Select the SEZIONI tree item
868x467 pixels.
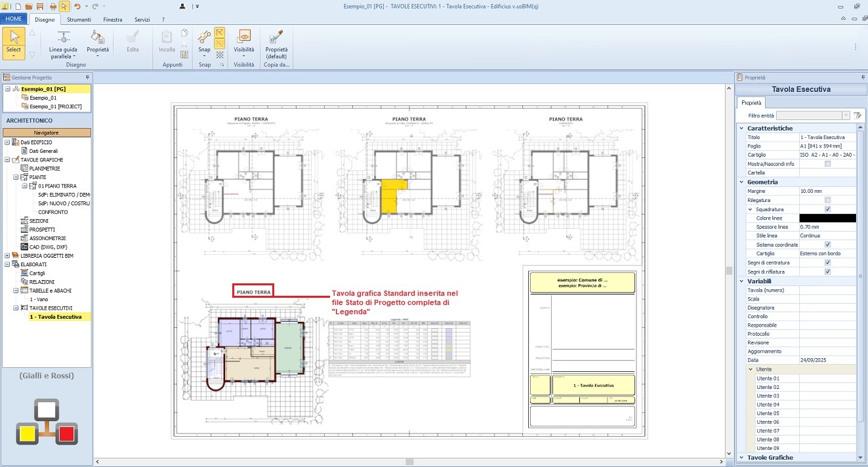39,221
